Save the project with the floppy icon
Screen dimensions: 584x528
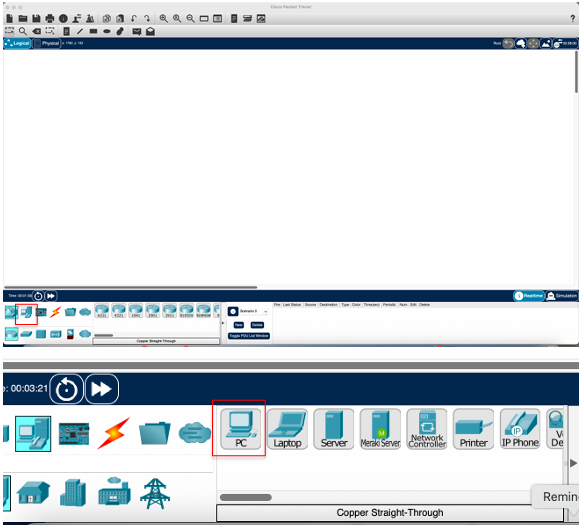click(x=36, y=18)
